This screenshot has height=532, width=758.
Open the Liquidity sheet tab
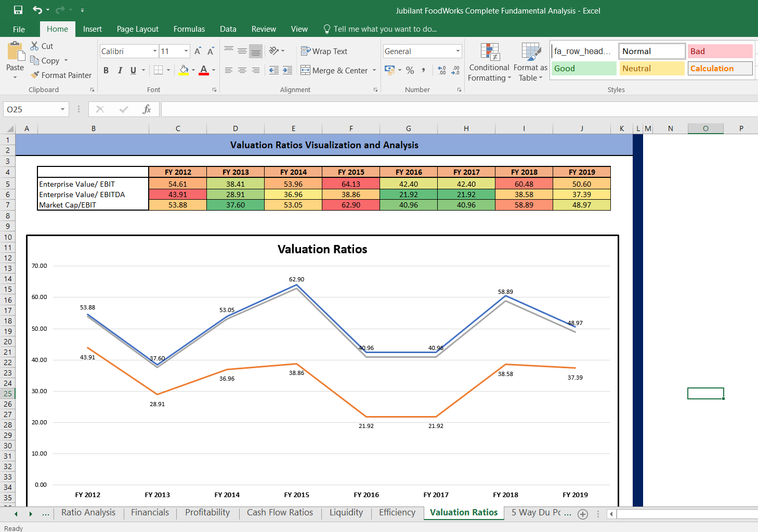point(346,512)
